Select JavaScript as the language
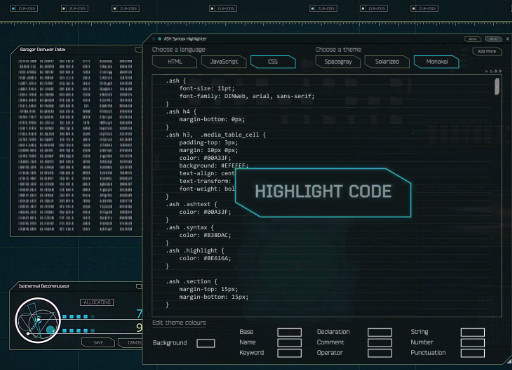 pos(224,62)
